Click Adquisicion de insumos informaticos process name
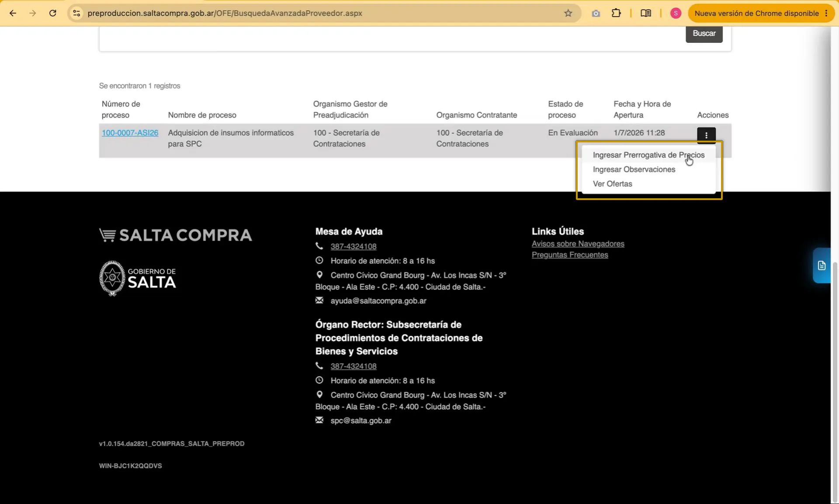This screenshot has height=504, width=839. (231, 138)
